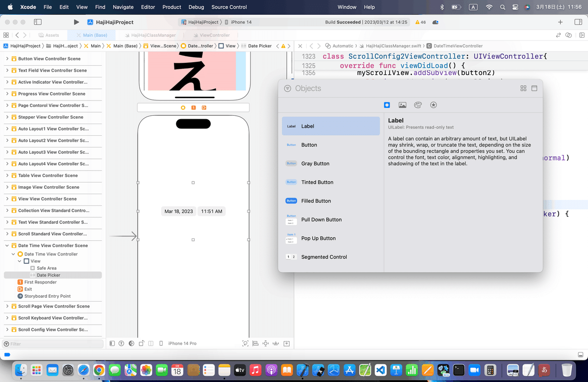Screen dimensions: 588x382
Task: Show objects library tab icon
Action: pos(387,105)
